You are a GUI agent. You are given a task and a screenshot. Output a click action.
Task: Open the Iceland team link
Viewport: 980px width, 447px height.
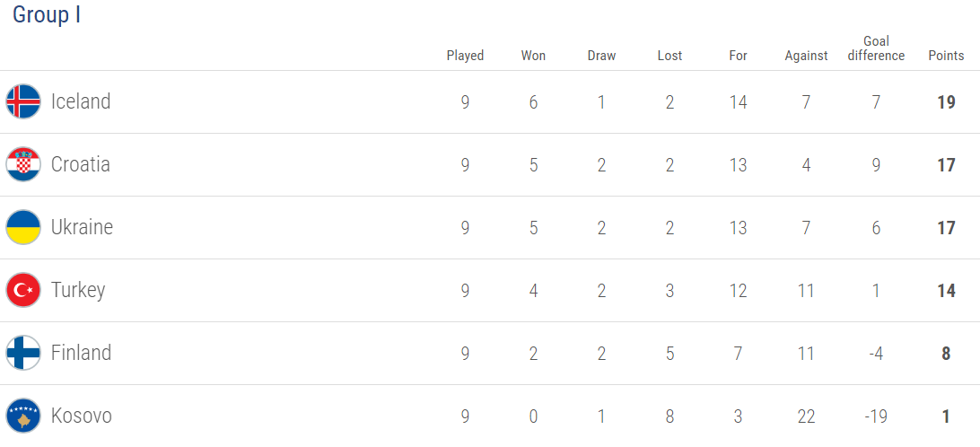click(x=81, y=101)
